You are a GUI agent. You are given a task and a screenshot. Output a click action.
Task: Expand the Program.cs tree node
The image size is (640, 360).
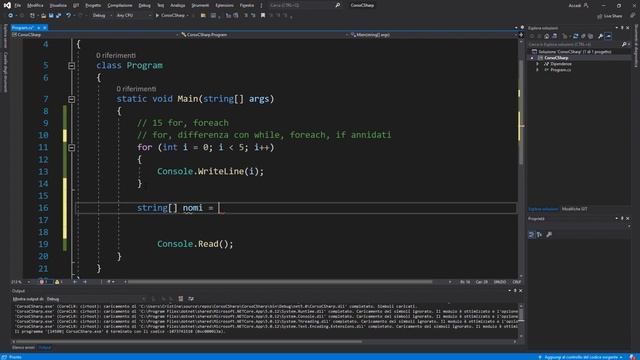point(537,70)
